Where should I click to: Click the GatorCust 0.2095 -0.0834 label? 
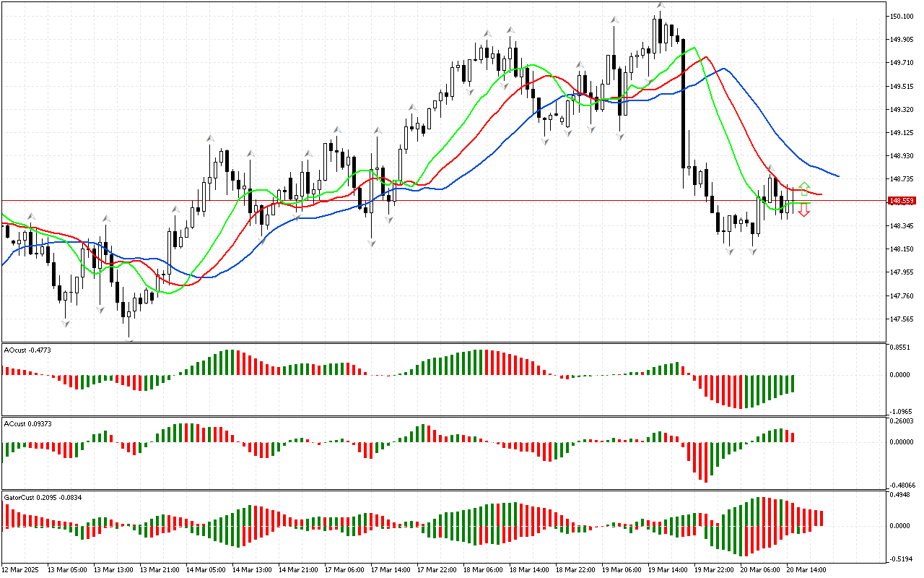pos(43,497)
